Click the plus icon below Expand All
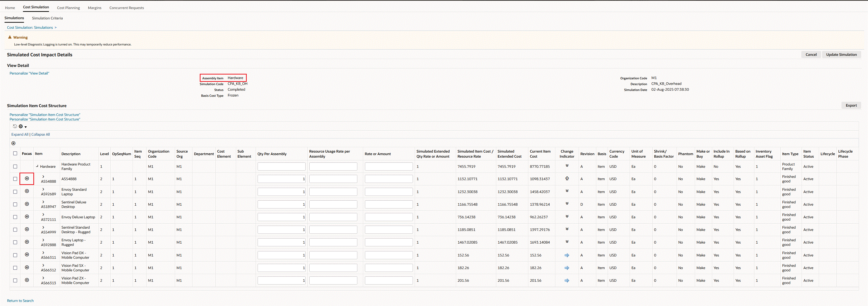Viewport: 868px width, 306px height. (13, 143)
